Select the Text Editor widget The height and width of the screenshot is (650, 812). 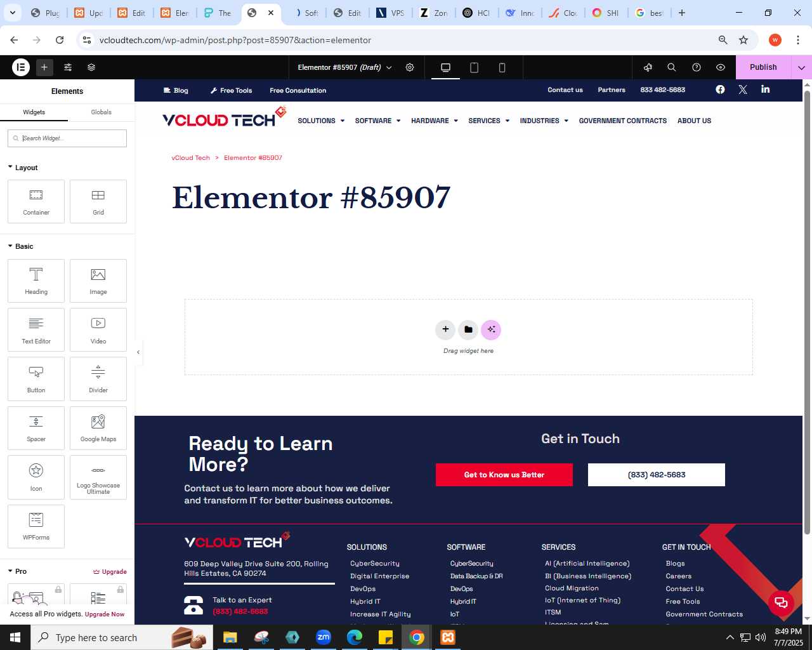[x=36, y=329]
